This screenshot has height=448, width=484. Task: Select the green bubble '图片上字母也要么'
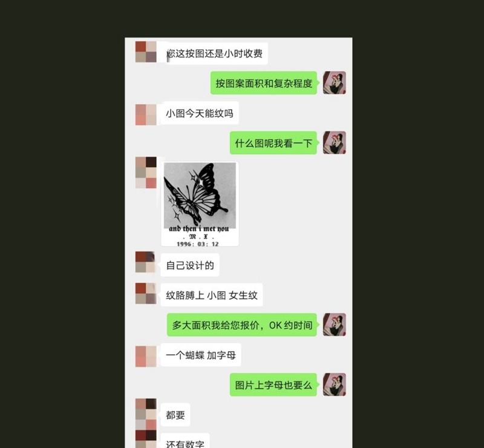point(273,385)
